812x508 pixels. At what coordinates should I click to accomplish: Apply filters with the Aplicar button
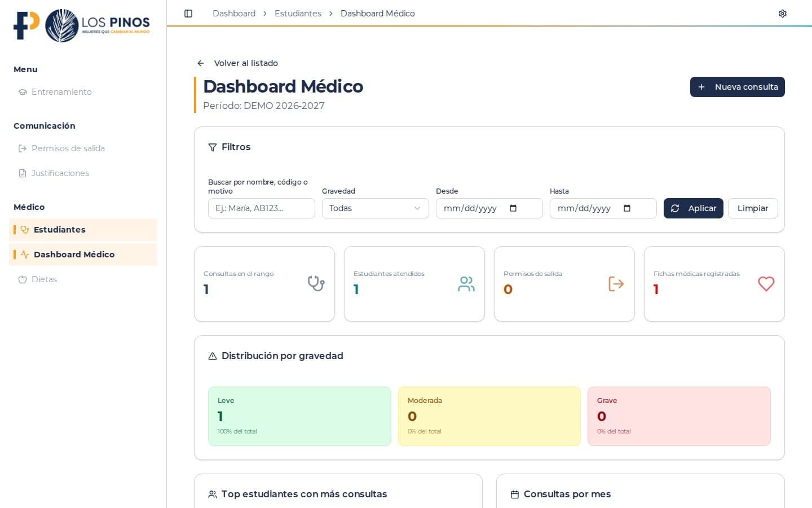(694, 208)
